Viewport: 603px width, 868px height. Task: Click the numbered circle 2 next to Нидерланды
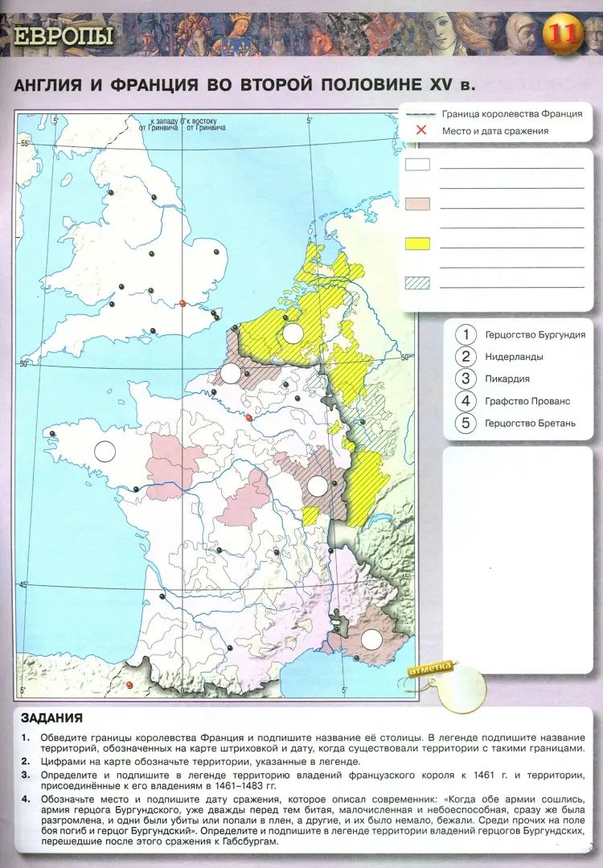(466, 357)
